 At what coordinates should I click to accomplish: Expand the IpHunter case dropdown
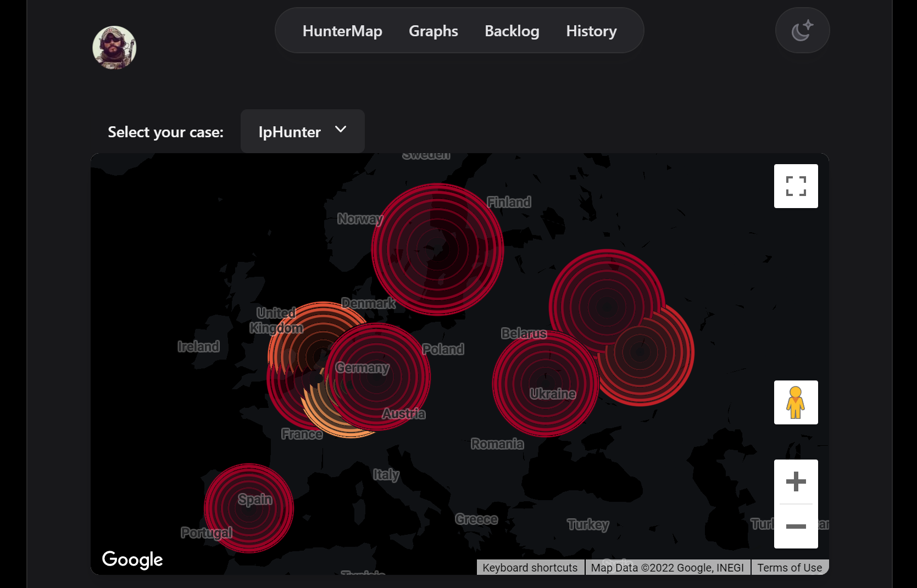click(x=303, y=131)
